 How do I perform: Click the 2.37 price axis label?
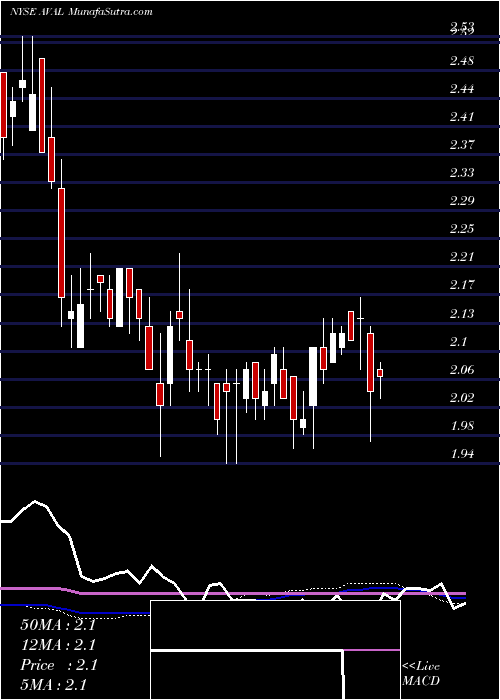point(462,145)
